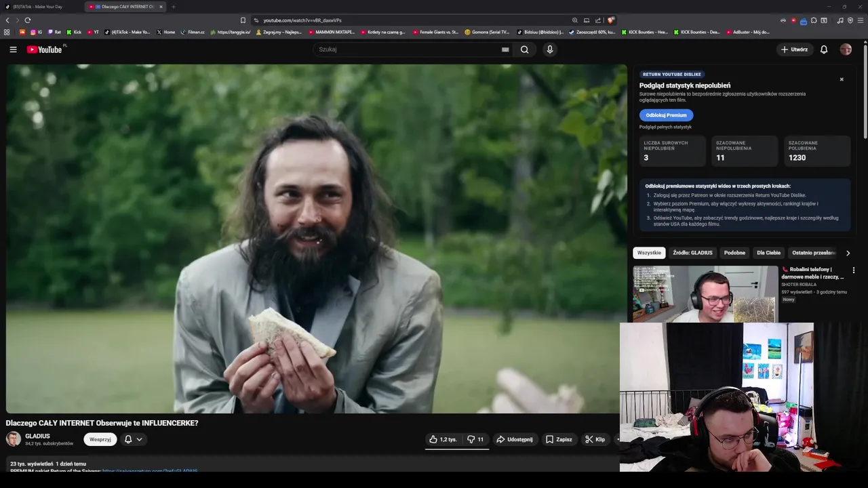868x488 pixels.
Task: Select the Źródło: GLADIUS chip
Action: (x=692, y=253)
